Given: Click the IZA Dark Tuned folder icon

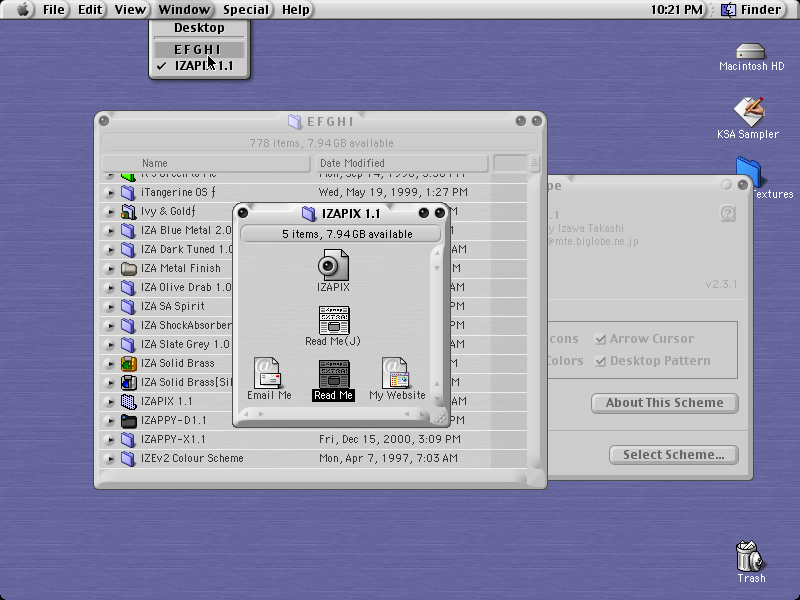Looking at the screenshot, I should pyautogui.click(x=128, y=249).
